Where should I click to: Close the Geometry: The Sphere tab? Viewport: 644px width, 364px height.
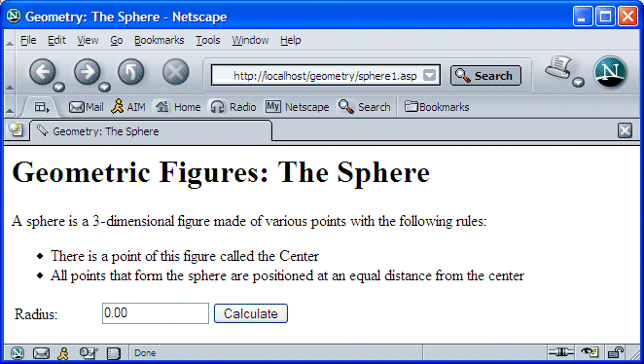(x=625, y=131)
